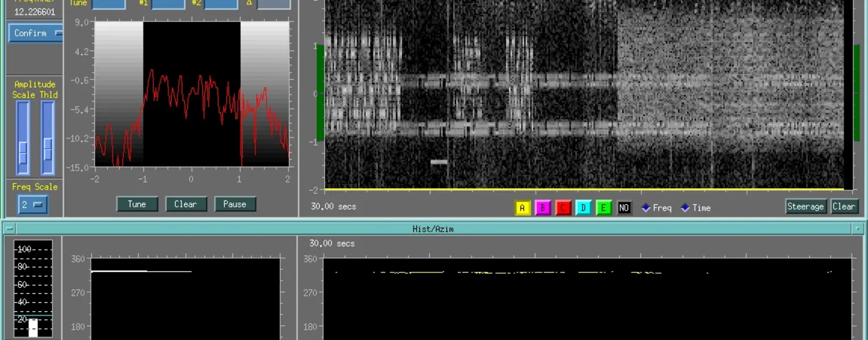Select the red C marker button
Image resolution: width=868 pixels, height=340 pixels.
(x=563, y=208)
